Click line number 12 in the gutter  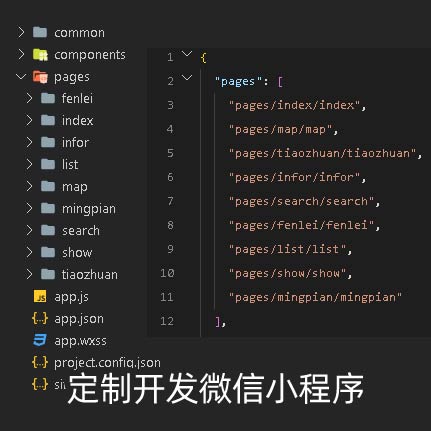[167, 321]
